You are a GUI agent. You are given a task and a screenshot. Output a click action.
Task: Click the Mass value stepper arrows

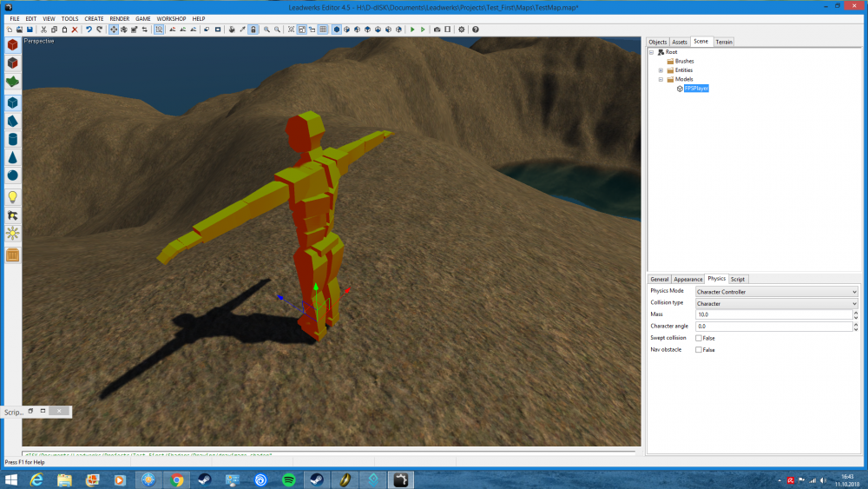856,314
